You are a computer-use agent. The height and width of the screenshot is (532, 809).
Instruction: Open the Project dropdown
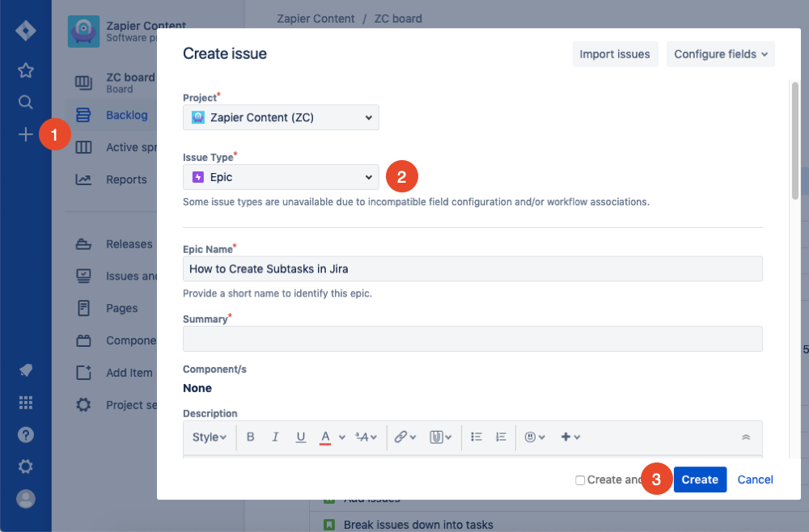[281, 117]
